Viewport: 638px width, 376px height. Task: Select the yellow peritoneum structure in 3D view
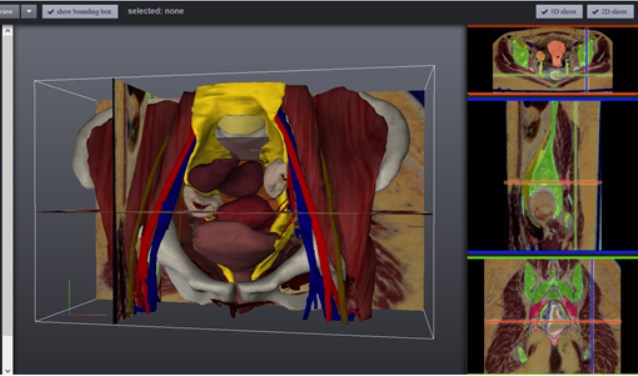click(x=238, y=100)
